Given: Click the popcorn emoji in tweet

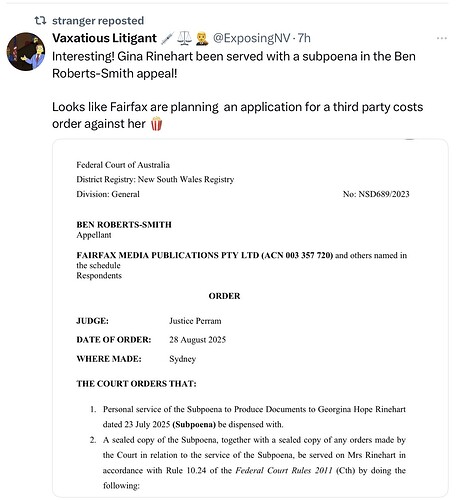Looking at the screenshot, I should (156, 124).
